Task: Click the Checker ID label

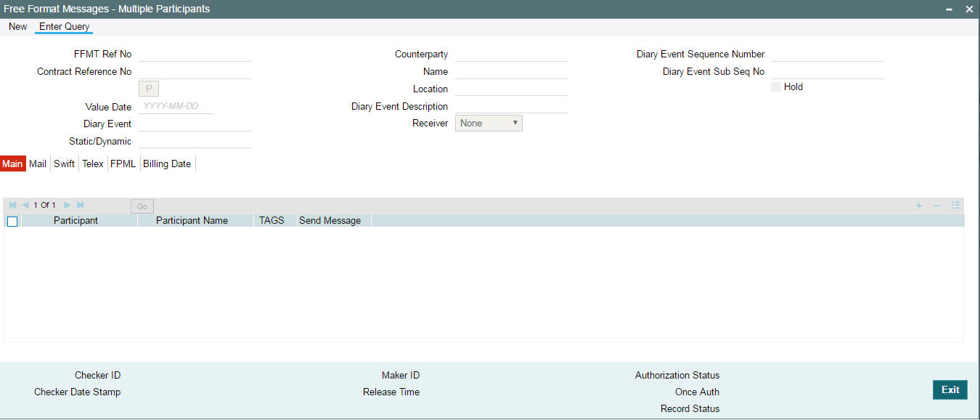Action: (x=97, y=376)
